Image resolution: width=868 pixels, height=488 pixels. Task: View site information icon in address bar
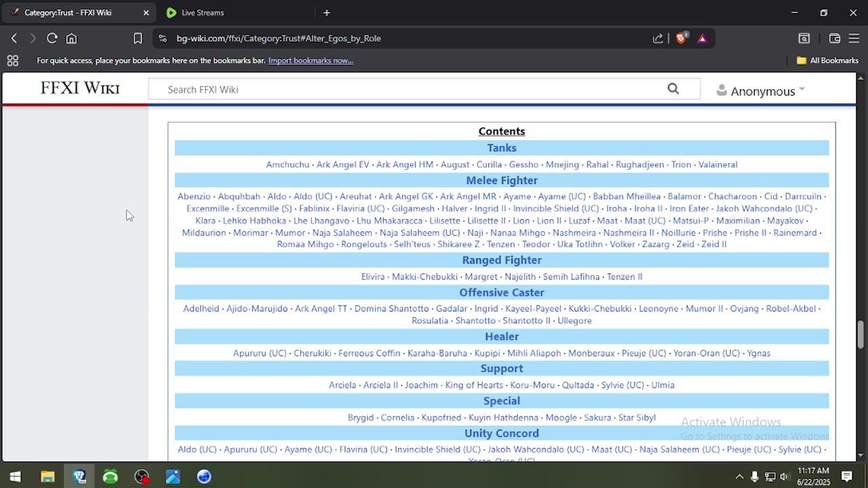162,39
